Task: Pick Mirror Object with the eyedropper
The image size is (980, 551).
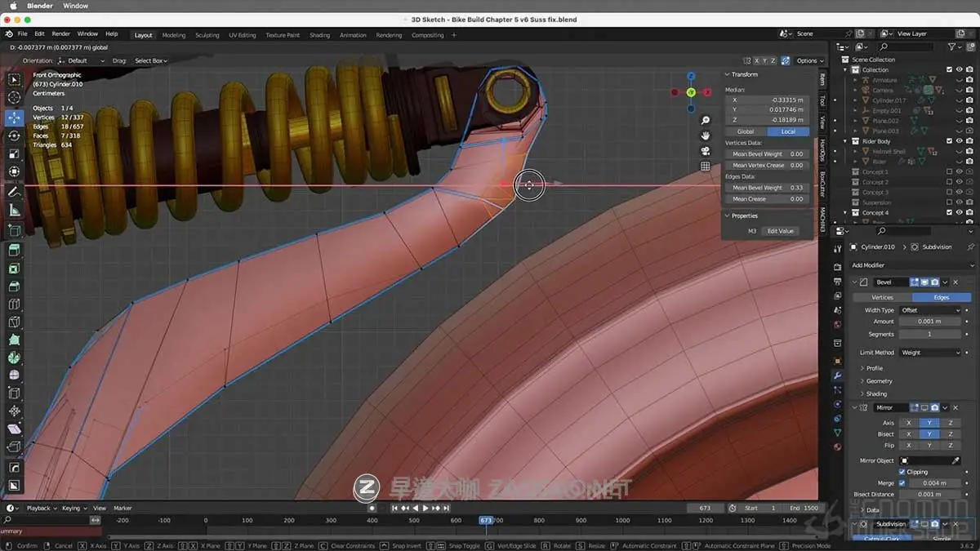Action: (955, 461)
